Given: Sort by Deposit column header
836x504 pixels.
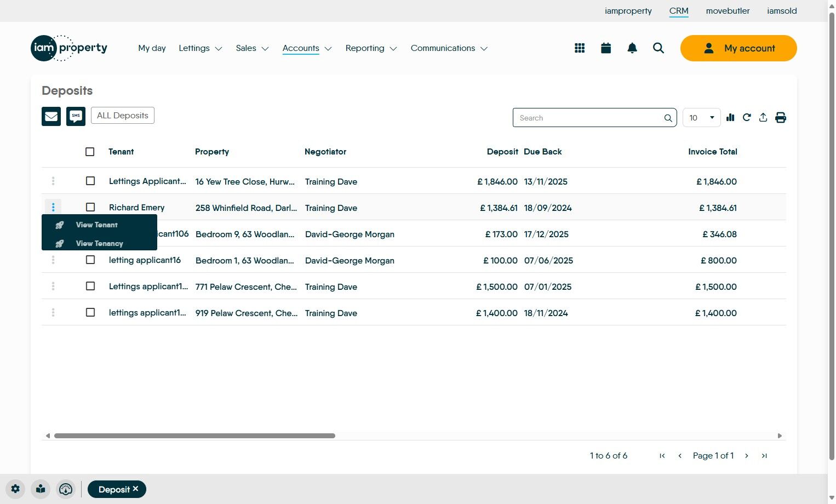Looking at the screenshot, I should coord(502,152).
